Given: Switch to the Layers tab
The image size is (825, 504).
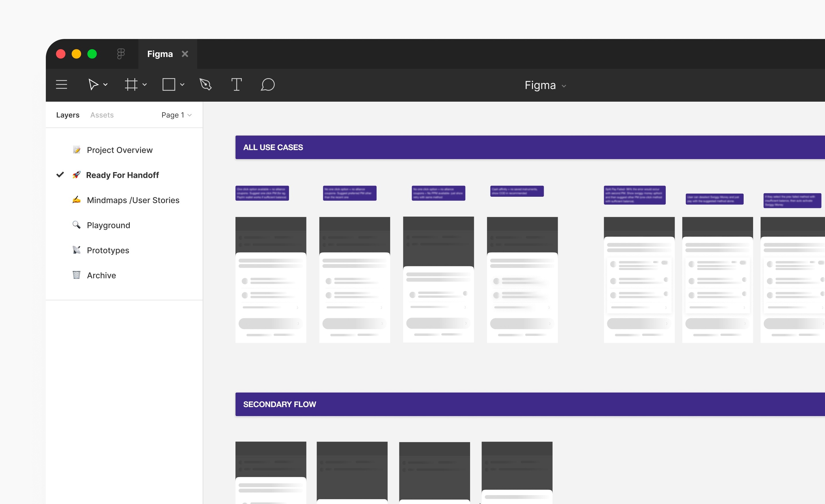Looking at the screenshot, I should (68, 115).
